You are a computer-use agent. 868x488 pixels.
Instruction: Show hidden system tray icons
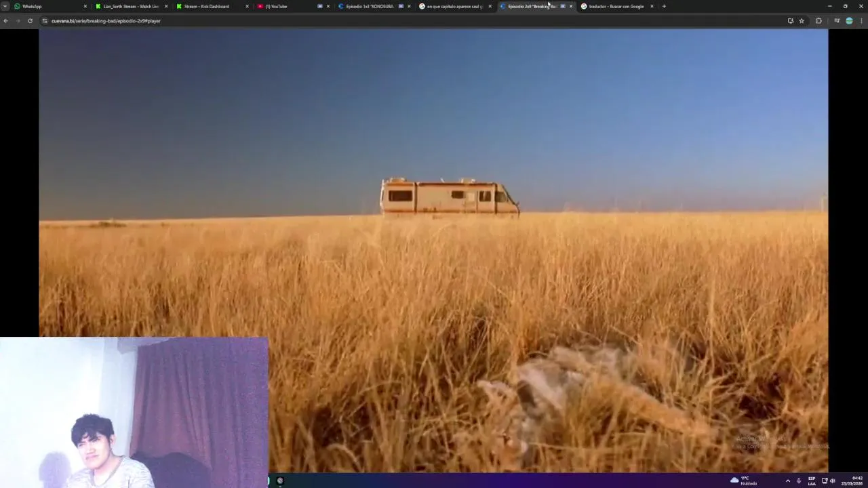[x=787, y=481]
